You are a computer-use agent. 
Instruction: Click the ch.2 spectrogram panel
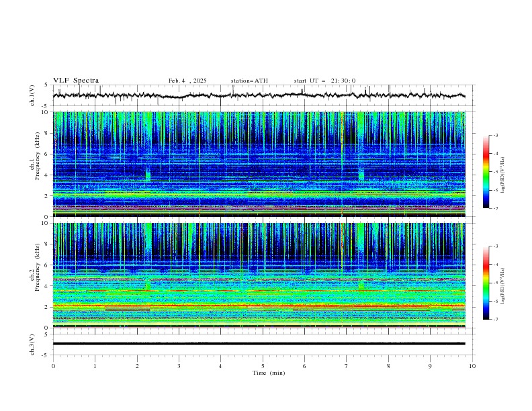(259, 275)
